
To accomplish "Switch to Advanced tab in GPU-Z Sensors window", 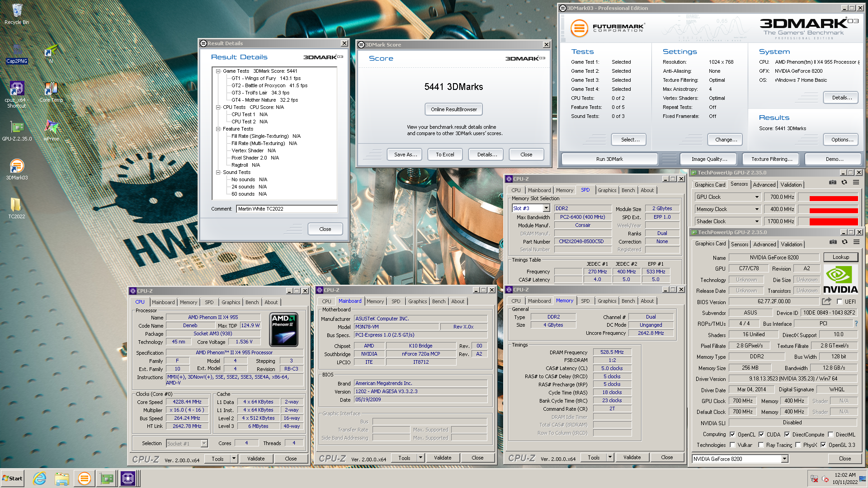I will (764, 184).
